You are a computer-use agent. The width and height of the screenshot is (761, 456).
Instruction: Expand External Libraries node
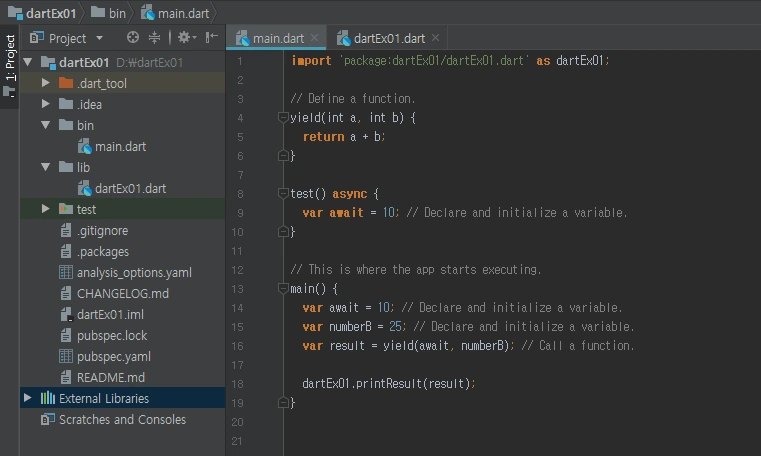pyautogui.click(x=27, y=398)
